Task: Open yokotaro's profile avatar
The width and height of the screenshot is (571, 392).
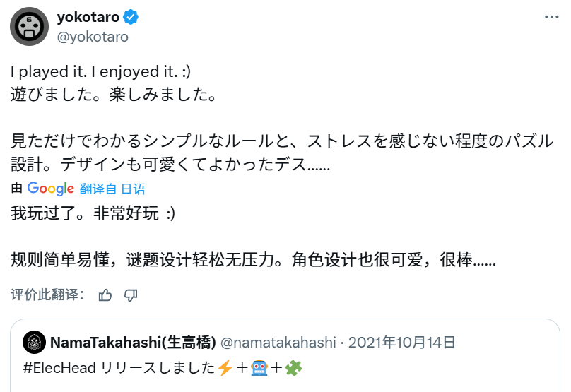Action: pos(29,27)
